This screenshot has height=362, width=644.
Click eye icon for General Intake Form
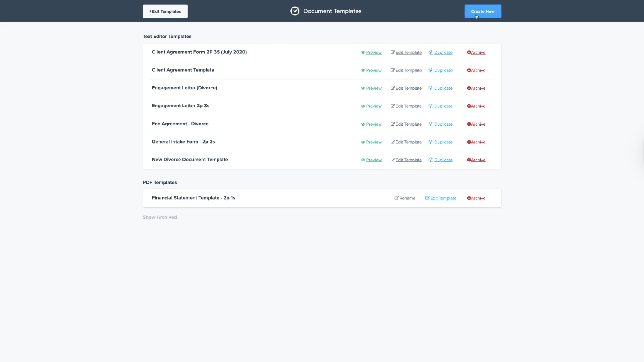363,142
